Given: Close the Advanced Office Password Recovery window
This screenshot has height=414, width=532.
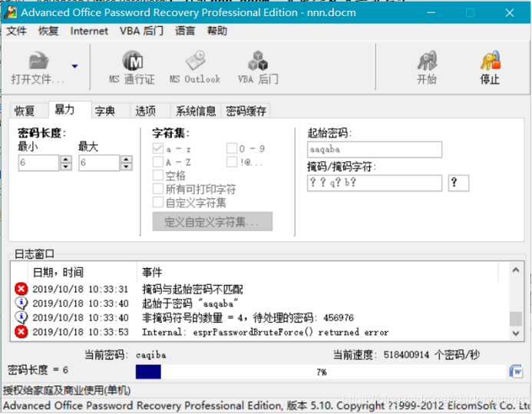Looking at the screenshot, I should 510,13.
